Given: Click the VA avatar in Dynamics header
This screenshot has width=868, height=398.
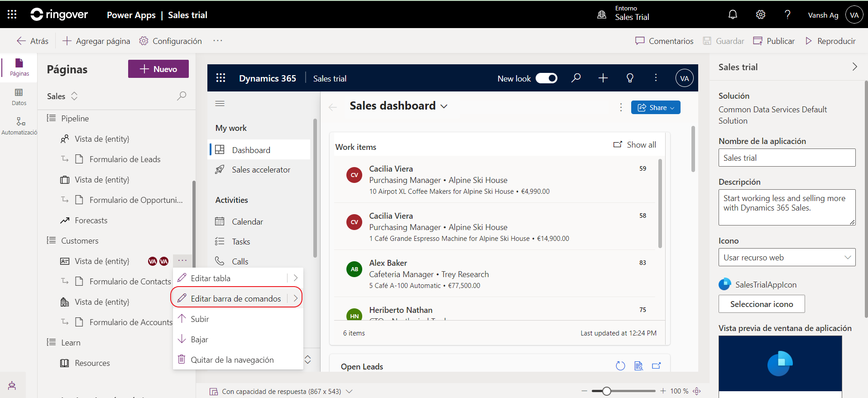Looking at the screenshot, I should point(685,78).
